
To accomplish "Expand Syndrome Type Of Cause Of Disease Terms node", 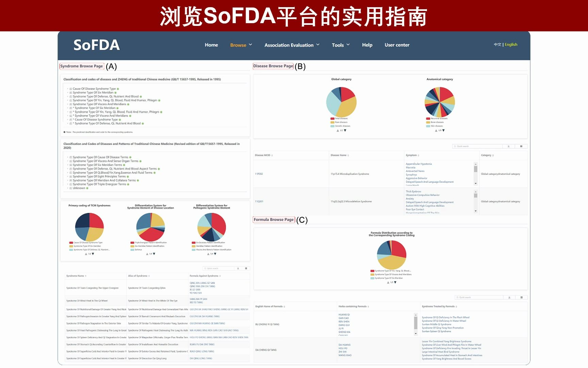I will [68, 157].
